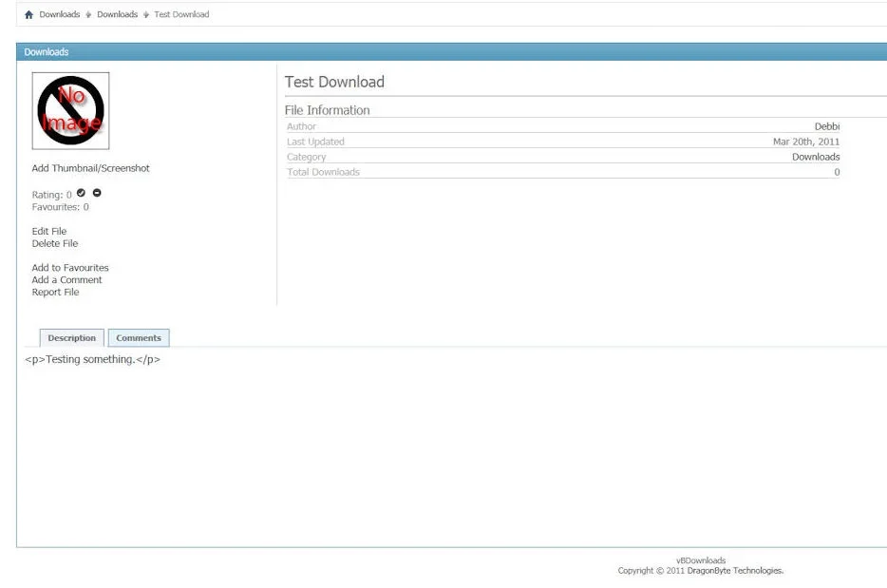Open the second Downloads breadcrumb link
The image size is (887, 588).
(117, 15)
